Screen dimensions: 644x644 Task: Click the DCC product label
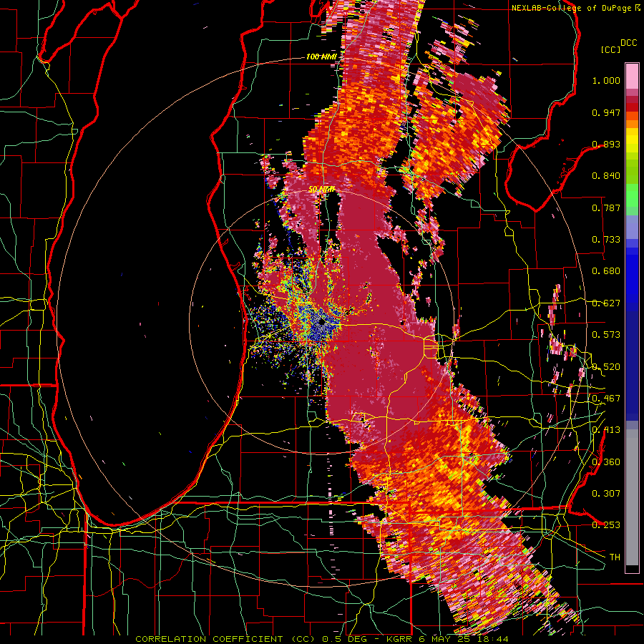click(x=628, y=43)
